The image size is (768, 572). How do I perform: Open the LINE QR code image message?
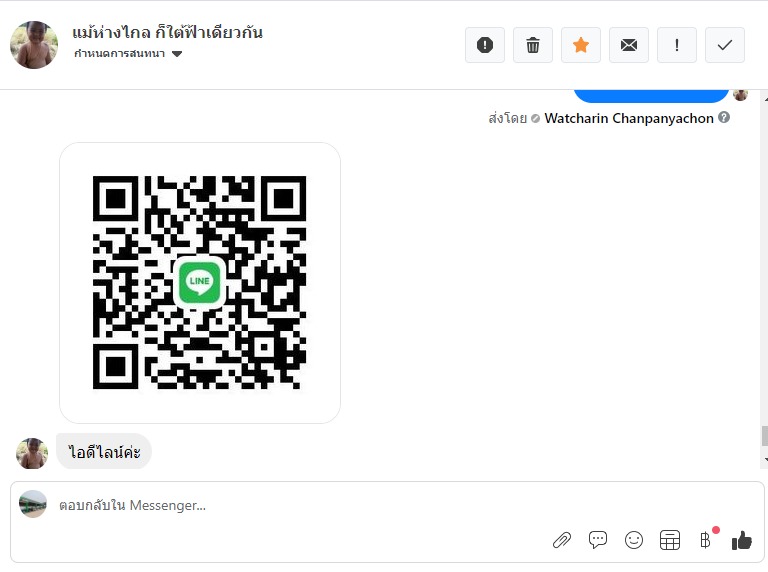[x=200, y=283]
